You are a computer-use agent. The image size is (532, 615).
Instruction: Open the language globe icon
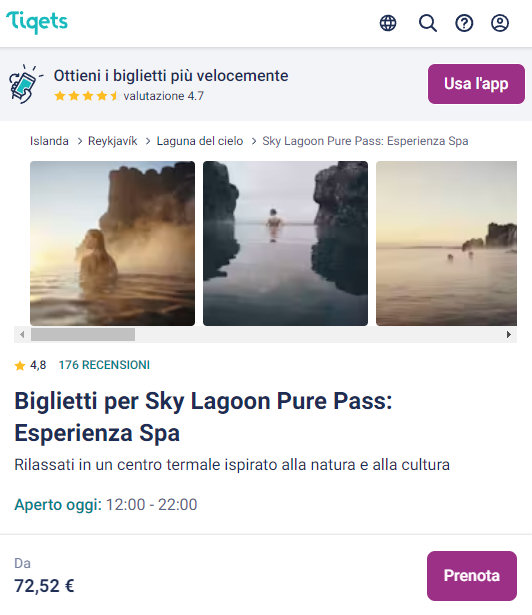coord(388,23)
